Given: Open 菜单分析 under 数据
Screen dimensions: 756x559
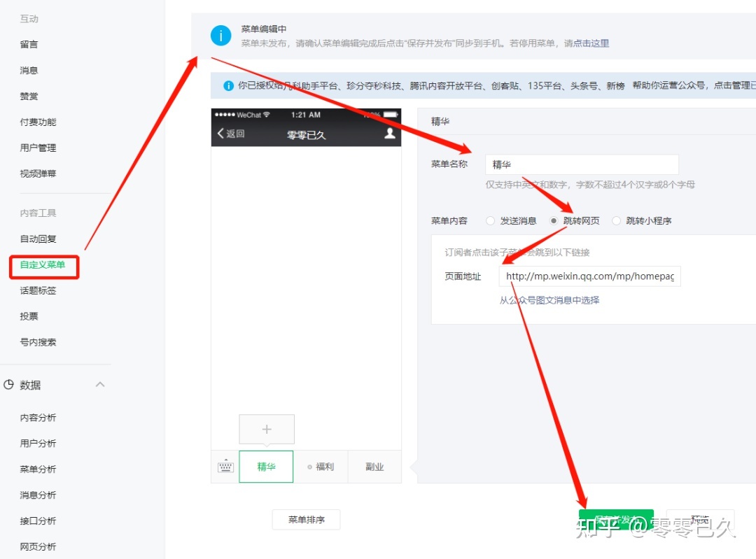Looking at the screenshot, I should [38, 469].
